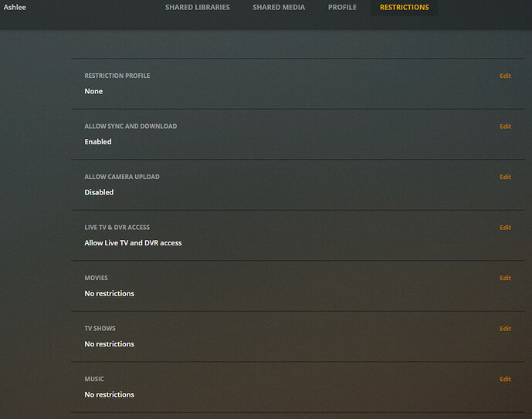The height and width of the screenshot is (419, 532).
Task: Click 'No restrictions' under Movies
Action: (x=109, y=293)
